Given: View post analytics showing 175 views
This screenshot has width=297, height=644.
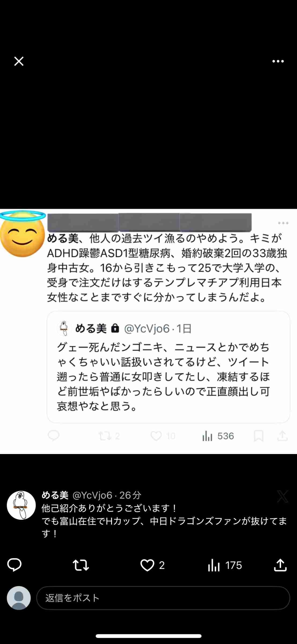Looking at the screenshot, I should coord(225,565).
